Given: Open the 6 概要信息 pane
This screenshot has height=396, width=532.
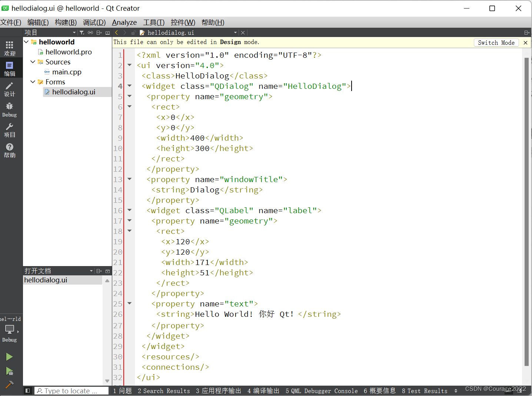Looking at the screenshot, I should click(380, 391).
